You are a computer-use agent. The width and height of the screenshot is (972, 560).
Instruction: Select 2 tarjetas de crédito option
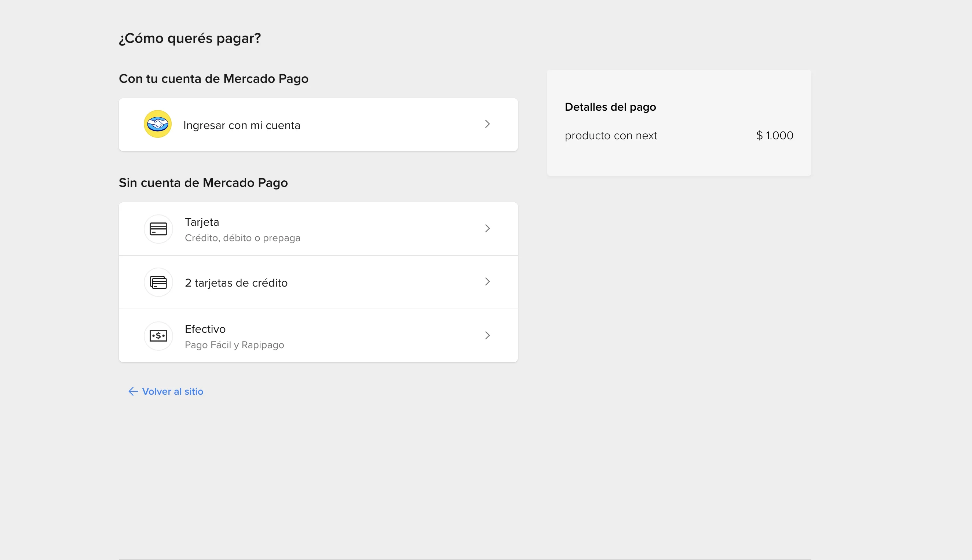(x=318, y=282)
